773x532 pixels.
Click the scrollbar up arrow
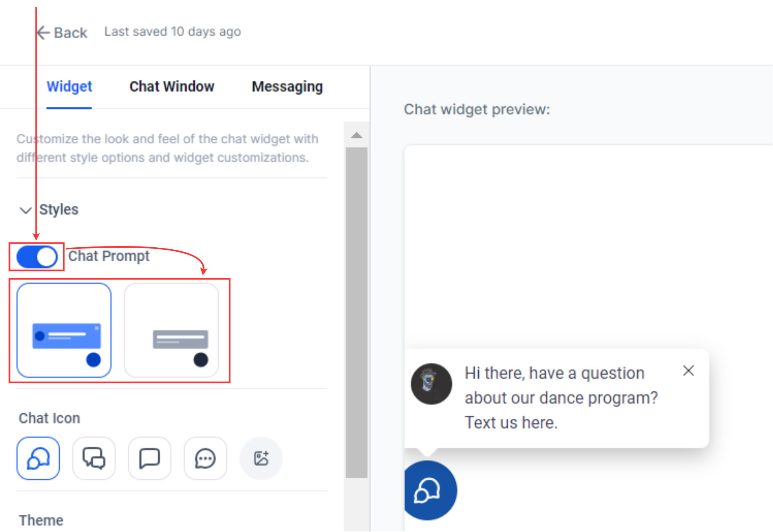click(x=356, y=135)
